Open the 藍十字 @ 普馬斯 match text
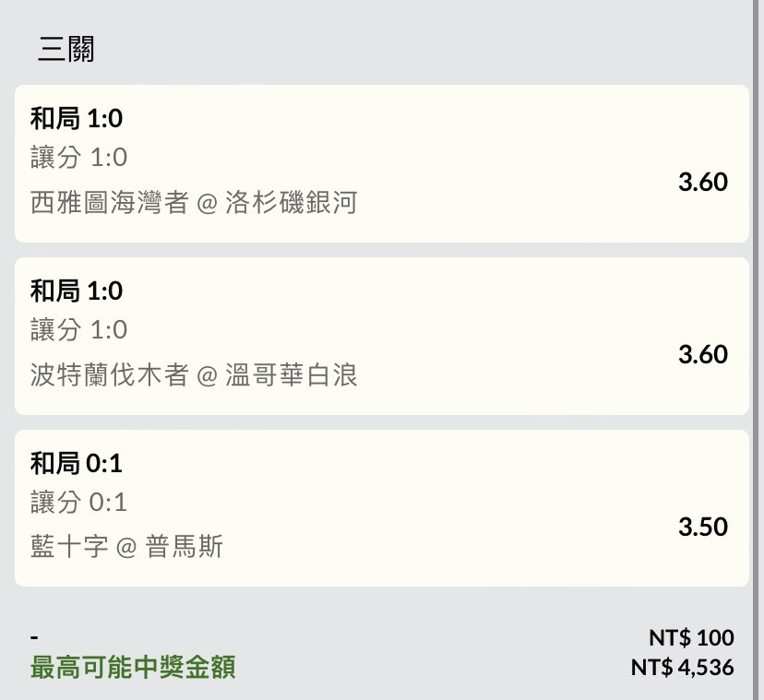 click(x=126, y=547)
